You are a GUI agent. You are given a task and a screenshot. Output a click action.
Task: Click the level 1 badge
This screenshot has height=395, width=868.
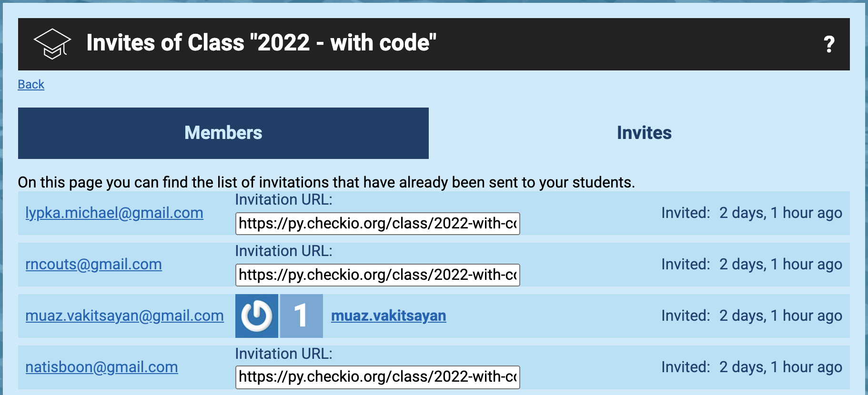coord(302,316)
